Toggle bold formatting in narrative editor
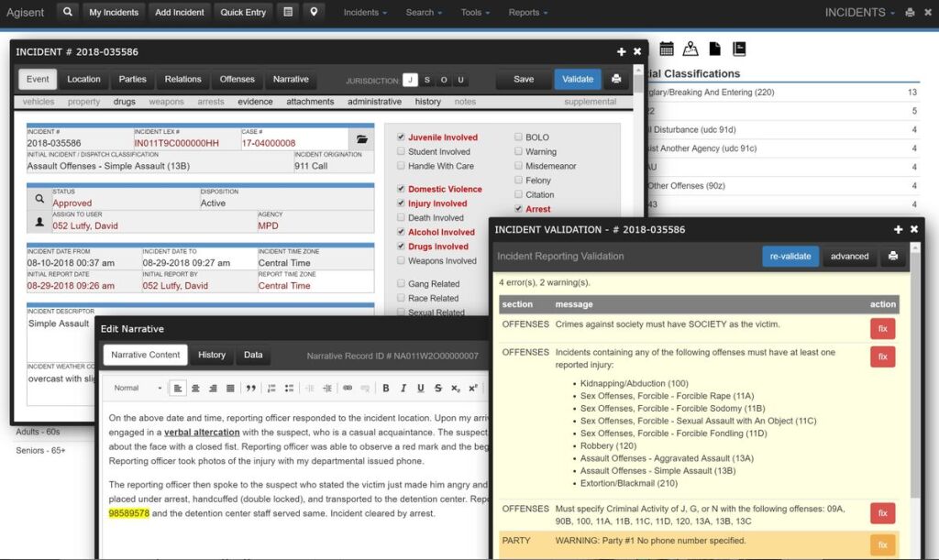Viewport: 939px width, 560px height. coord(386,388)
